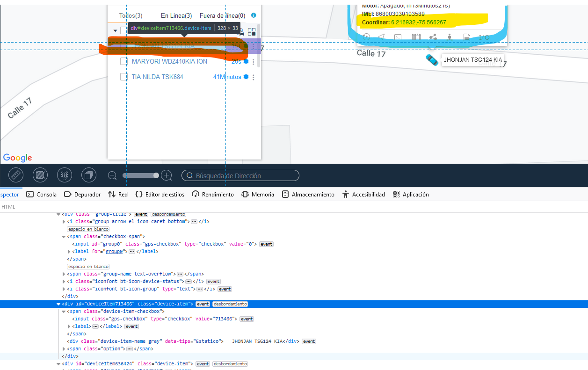Image resolution: width=588 pixels, height=370 pixels.
Task: Toggle the traffic light layer icon
Action: [64, 175]
